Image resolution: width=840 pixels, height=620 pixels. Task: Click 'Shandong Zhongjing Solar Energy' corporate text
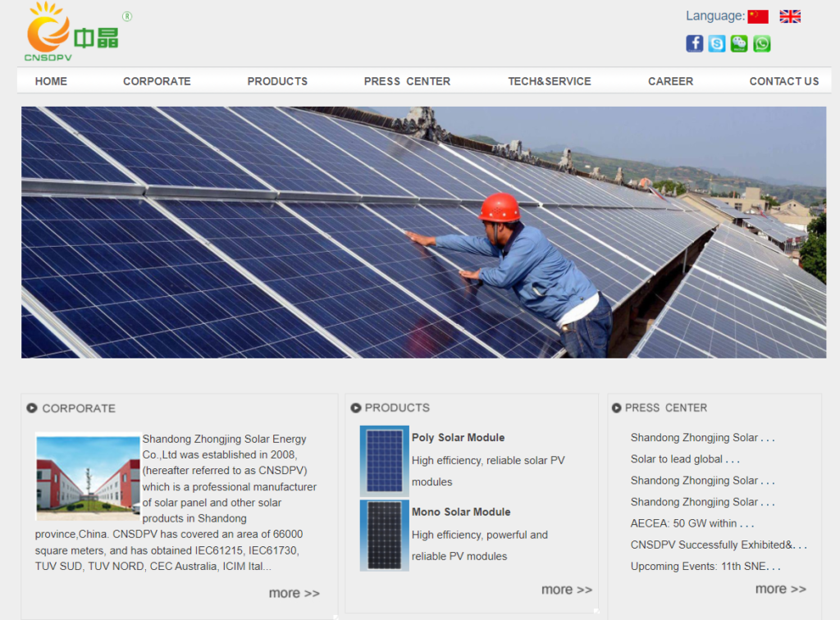[224, 439]
